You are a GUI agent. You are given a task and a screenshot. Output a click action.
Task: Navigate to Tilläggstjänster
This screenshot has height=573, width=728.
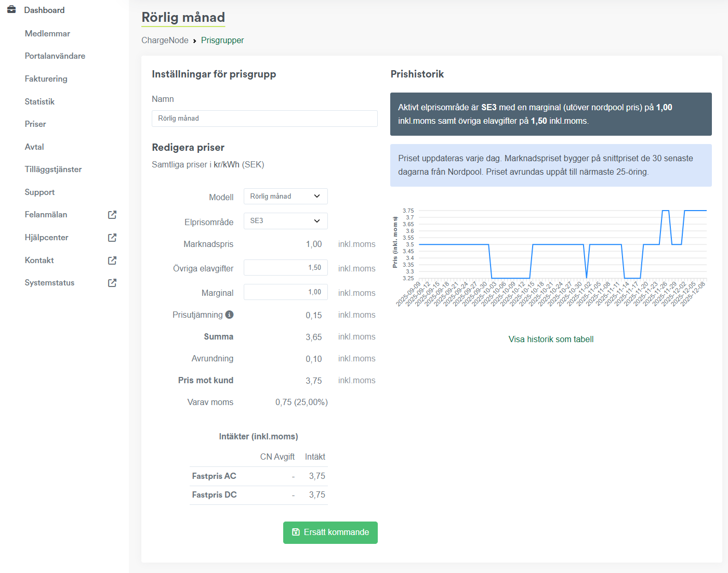(x=53, y=169)
